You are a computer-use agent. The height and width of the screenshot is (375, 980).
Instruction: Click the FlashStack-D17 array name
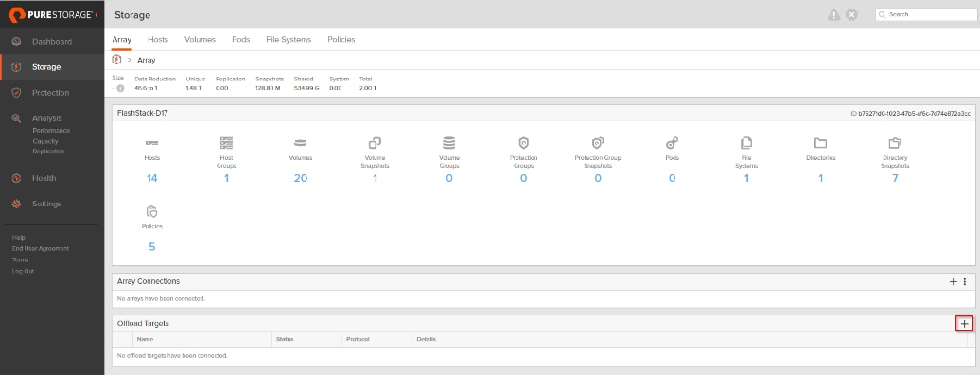(143, 114)
